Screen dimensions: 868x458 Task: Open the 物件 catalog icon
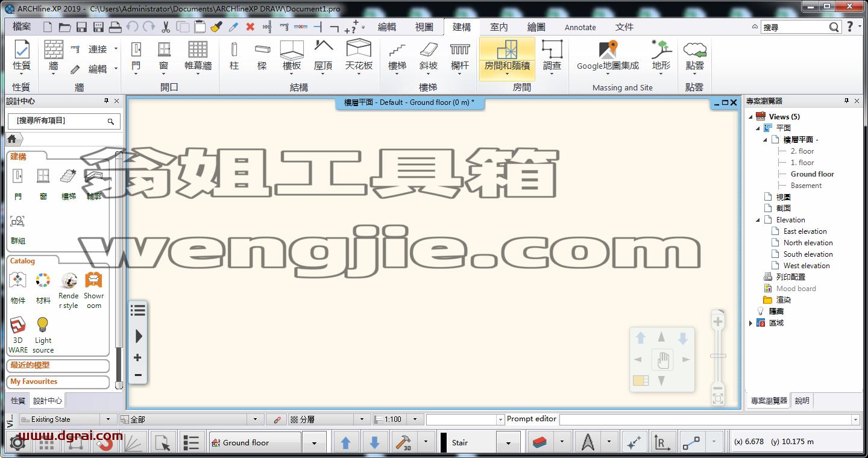18,281
